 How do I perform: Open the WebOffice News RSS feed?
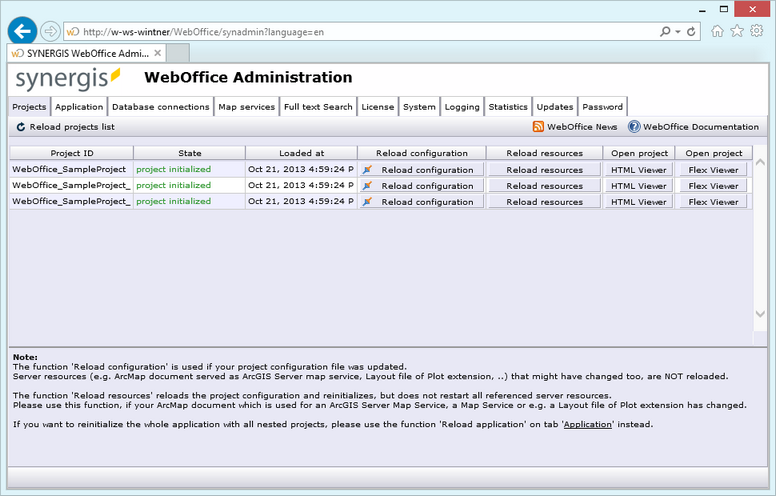[x=575, y=127]
